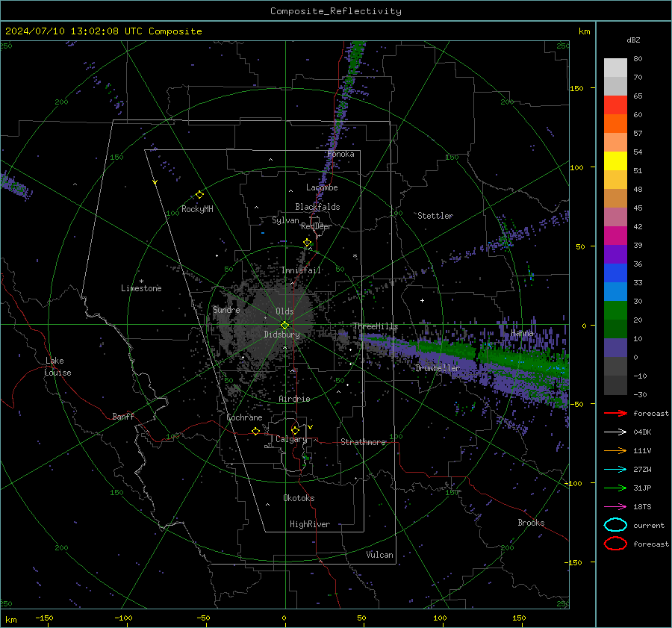The image size is (672, 628).
Task: Click the RockyMH label
Action: tap(197, 209)
